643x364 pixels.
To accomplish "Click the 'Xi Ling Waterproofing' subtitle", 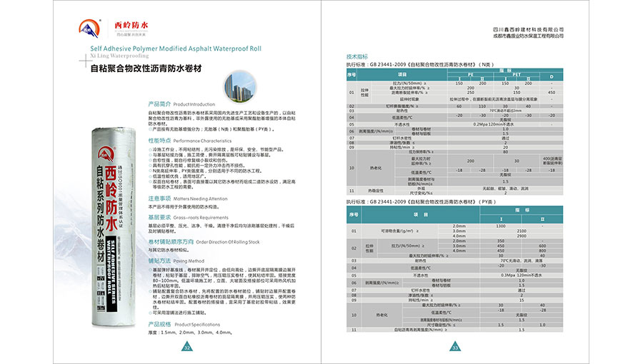I will [x=119, y=56].
